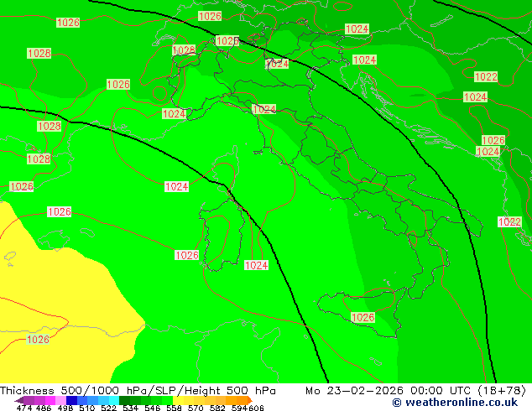Pick the brightest lime green legend swatch
The height and width of the screenshot is (411, 532).
[167, 400]
